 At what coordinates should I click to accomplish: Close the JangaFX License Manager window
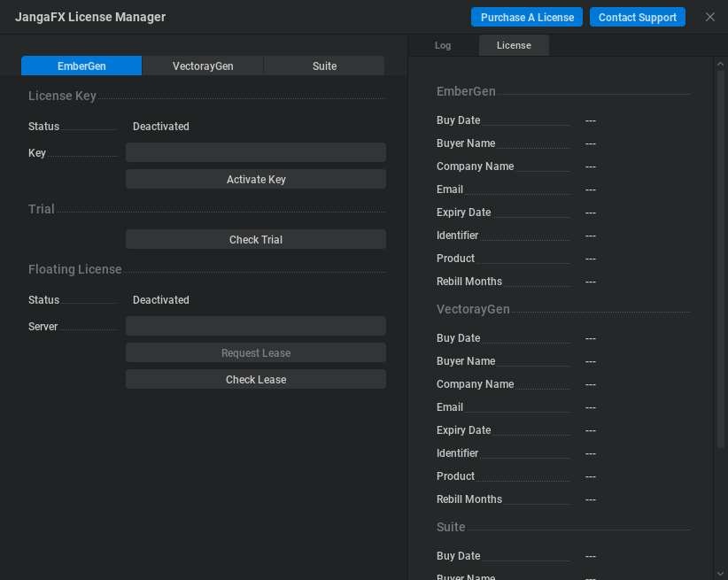[x=710, y=17]
